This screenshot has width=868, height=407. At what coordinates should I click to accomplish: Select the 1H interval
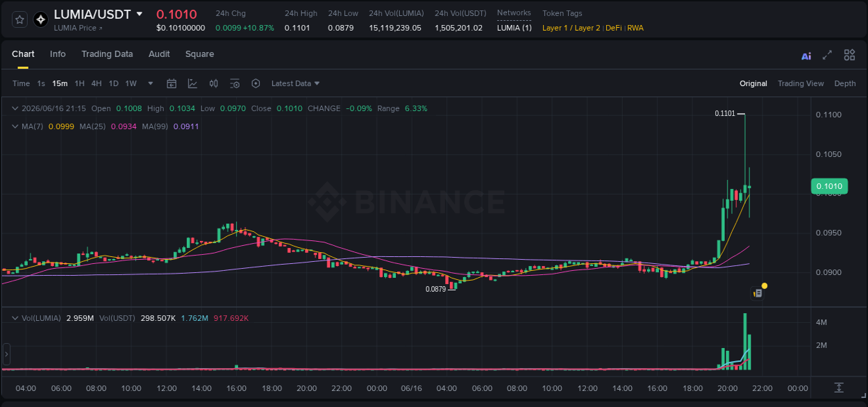(x=79, y=83)
